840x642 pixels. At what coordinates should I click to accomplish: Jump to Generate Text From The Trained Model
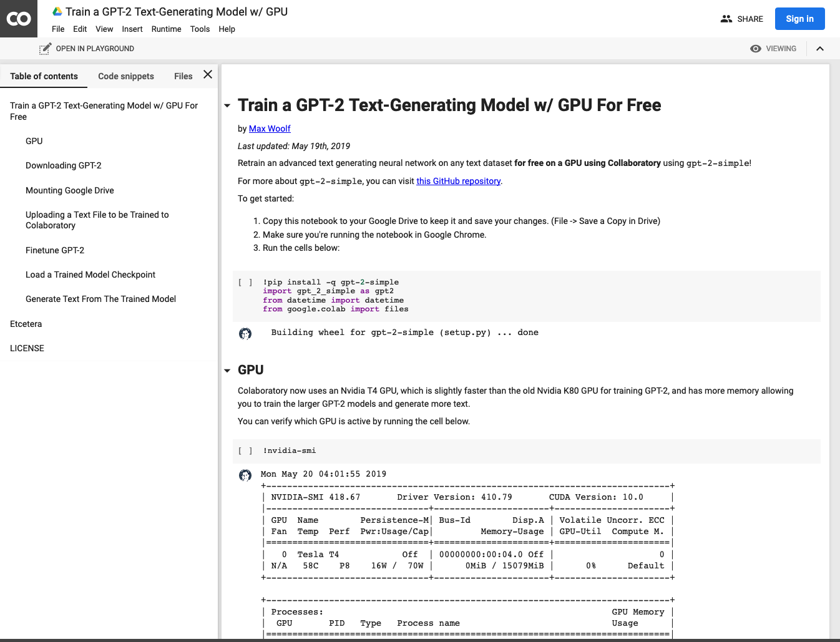(100, 299)
